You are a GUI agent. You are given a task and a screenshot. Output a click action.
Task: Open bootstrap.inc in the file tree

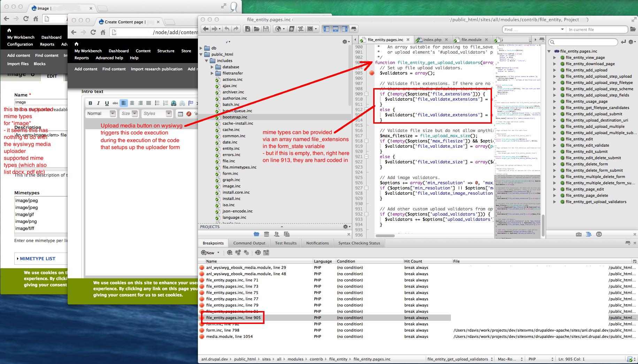click(x=235, y=117)
